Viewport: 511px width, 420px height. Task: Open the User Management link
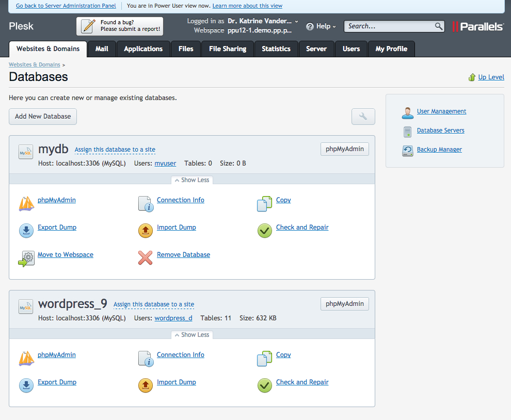tap(442, 111)
